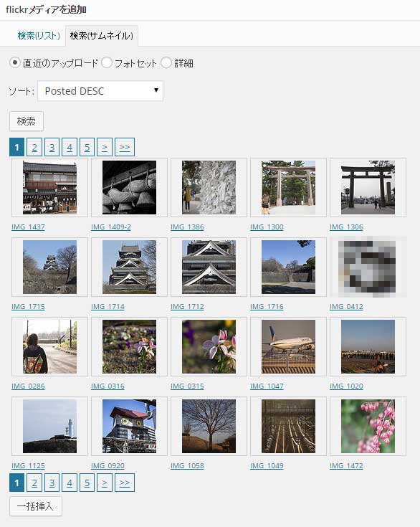The image size is (420, 527).
Task: Pick the black-and-white rope bells thumbnail
Action: click(129, 187)
